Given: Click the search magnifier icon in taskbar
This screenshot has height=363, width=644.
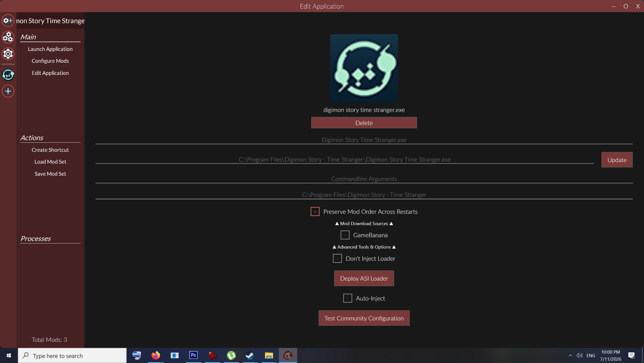Looking at the screenshot, I should click(x=25, y=356).
